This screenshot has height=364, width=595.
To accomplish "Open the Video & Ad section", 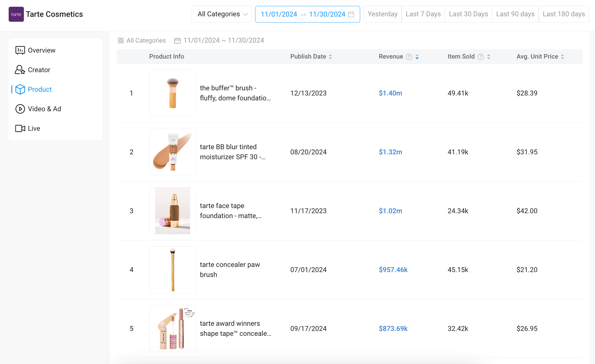I will click(44, 109).
